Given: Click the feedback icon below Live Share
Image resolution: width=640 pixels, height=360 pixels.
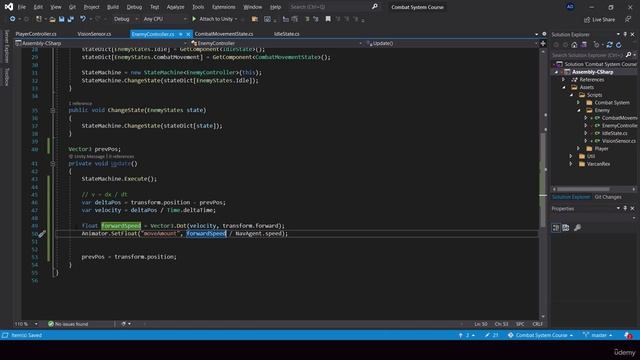Looking at the screenshot, I should [x=628, y=20].
